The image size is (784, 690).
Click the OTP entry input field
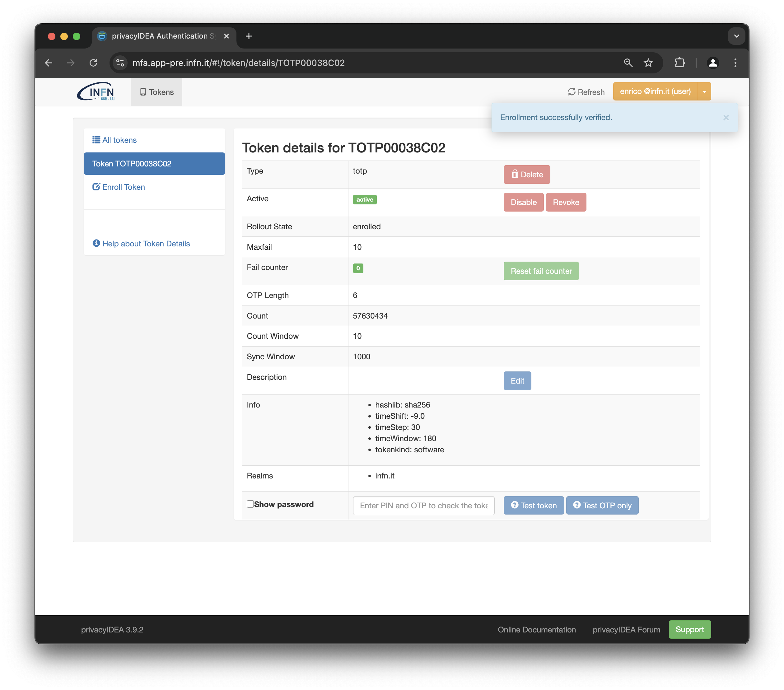point(423,505)
